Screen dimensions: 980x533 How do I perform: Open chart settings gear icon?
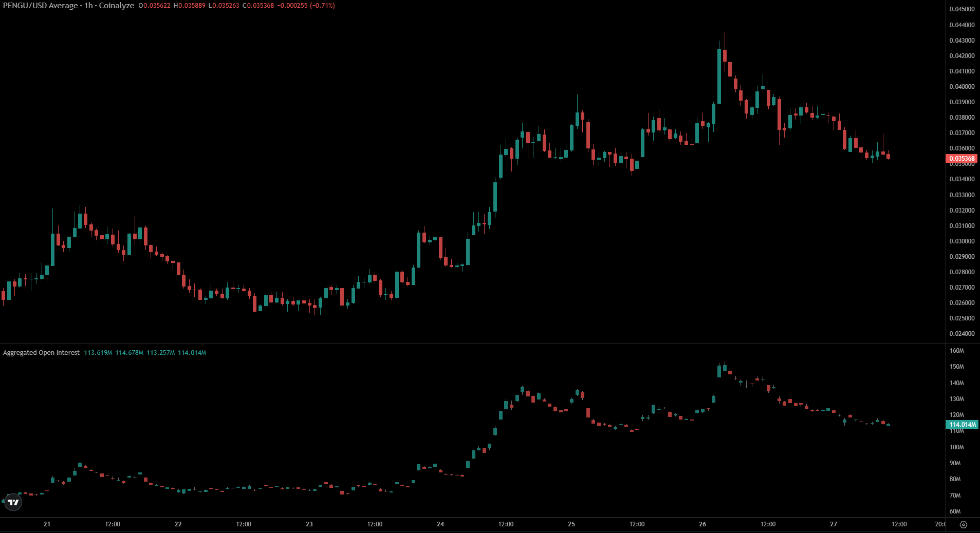click(x=964, y=524)
